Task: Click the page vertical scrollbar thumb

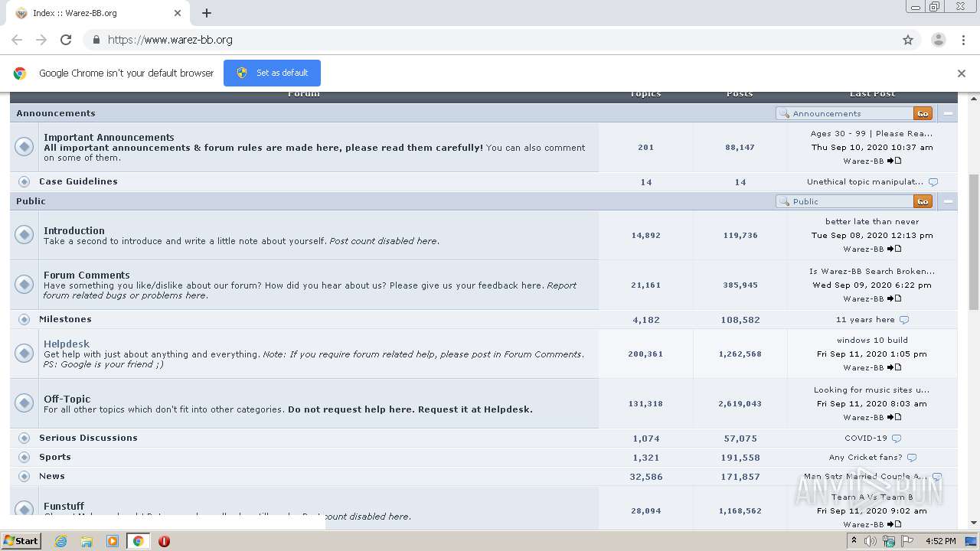Action: point(974,242)
